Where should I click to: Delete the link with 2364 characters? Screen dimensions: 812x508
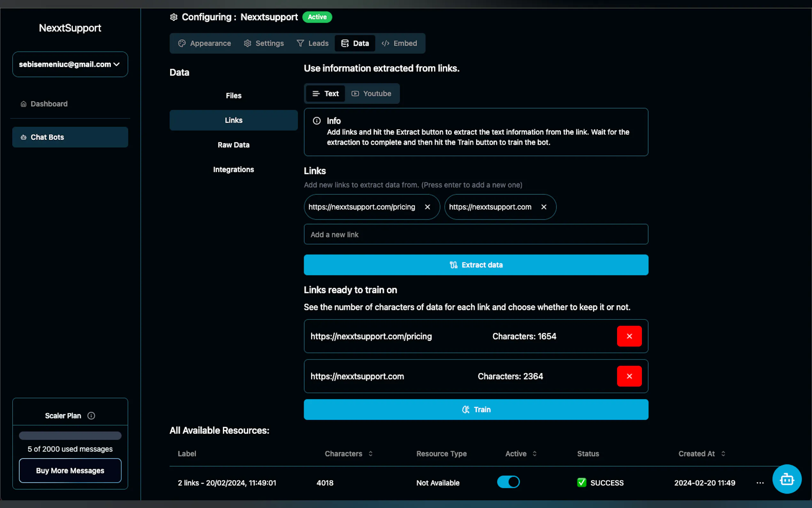click(x=629, y=376)
